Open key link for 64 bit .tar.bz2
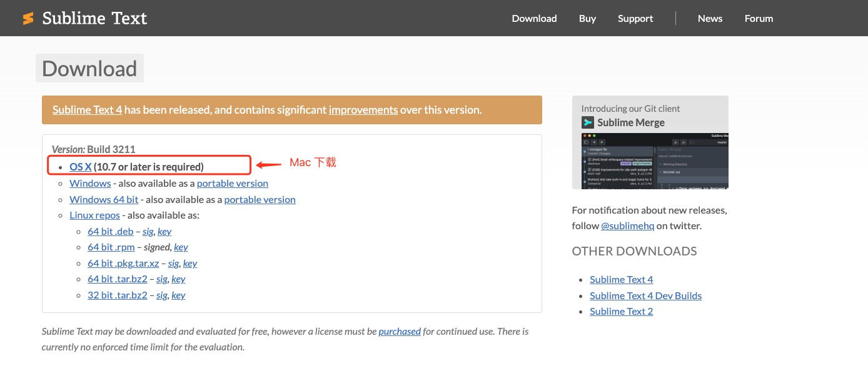 pyautogui.click(x=178, y=279)
